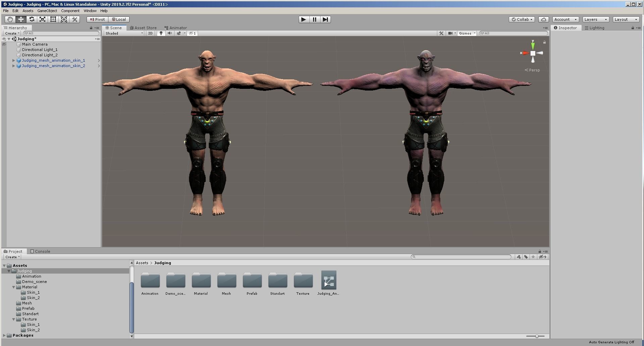Switch to the Asset Store tab
Viewport: 644px width, 346px height.
(143, 28)
